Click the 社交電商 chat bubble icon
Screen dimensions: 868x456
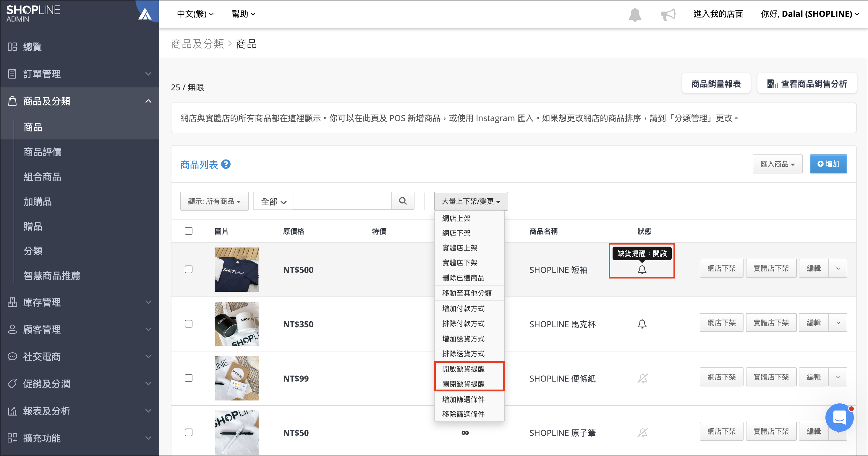pos(12,356)
